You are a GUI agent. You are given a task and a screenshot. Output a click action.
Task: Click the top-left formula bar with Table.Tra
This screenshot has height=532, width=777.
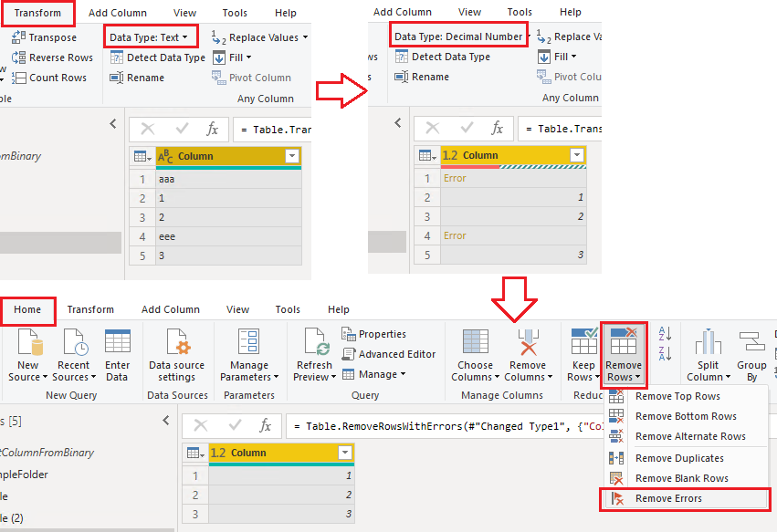pos(272,130)
